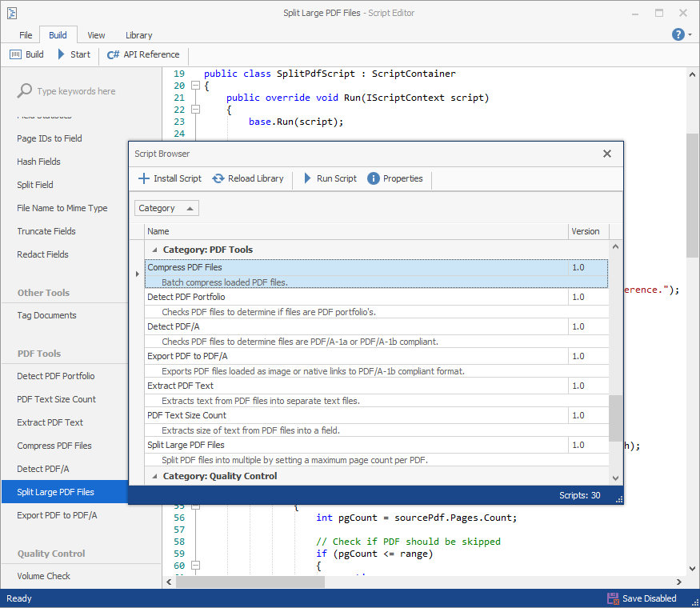Collapse the Category: PDF Tools group
This screenshot has width=700, height=608.
pos(154,250)
